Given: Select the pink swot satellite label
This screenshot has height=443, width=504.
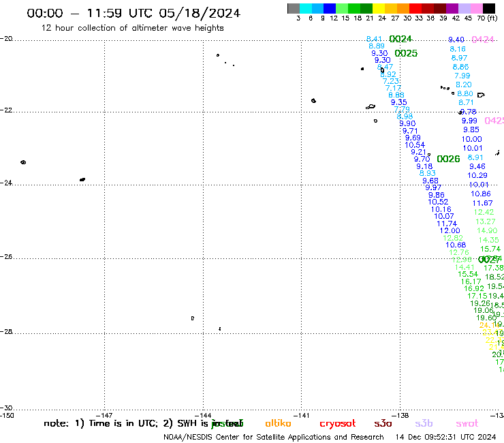Looking at the screenshot, I should (x=467, y=424).
